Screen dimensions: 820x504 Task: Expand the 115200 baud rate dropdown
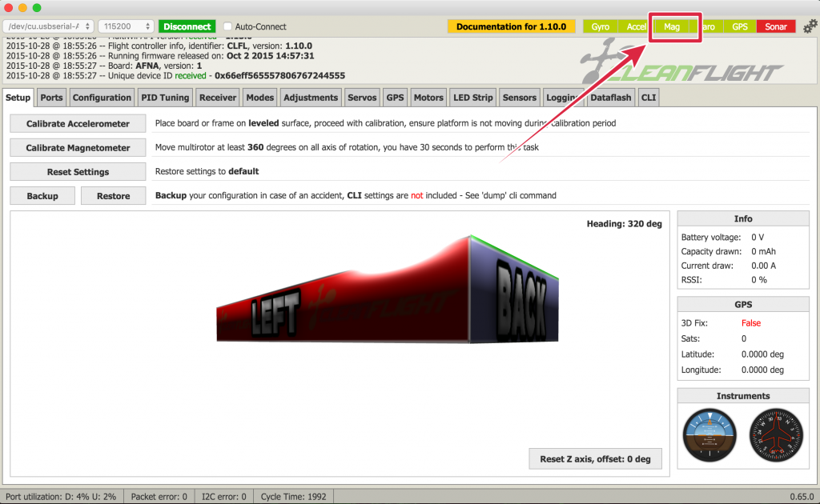(126, 26)
